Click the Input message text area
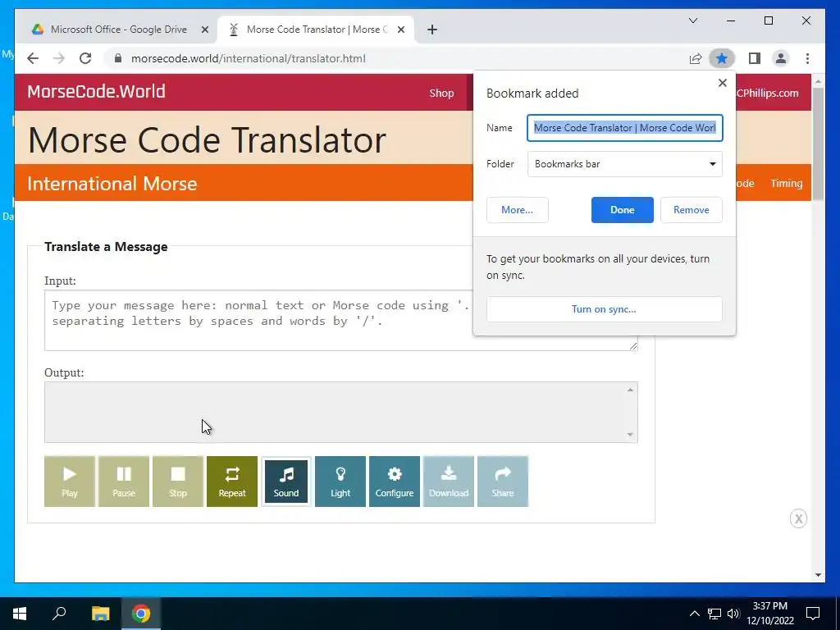Screen dimensions: 840x630 pos(340,321)
